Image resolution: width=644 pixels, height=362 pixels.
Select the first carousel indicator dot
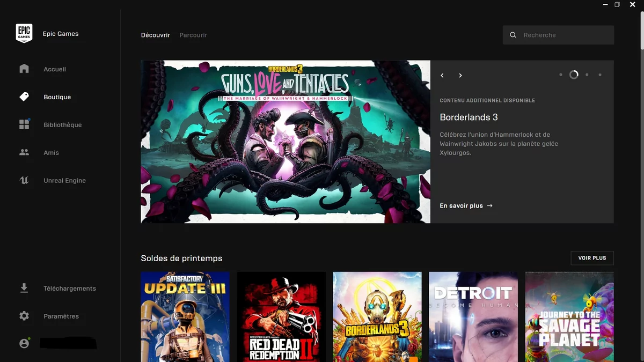point(561,75)
